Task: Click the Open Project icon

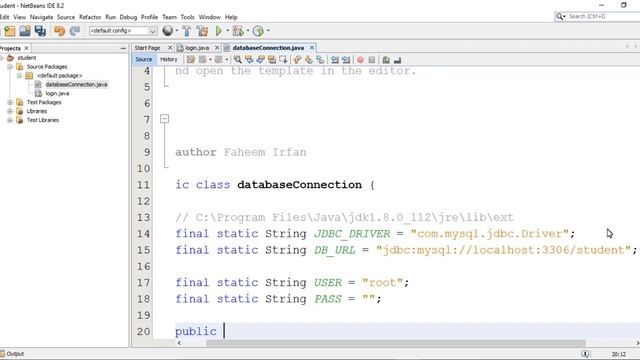Action: point(25,31)
